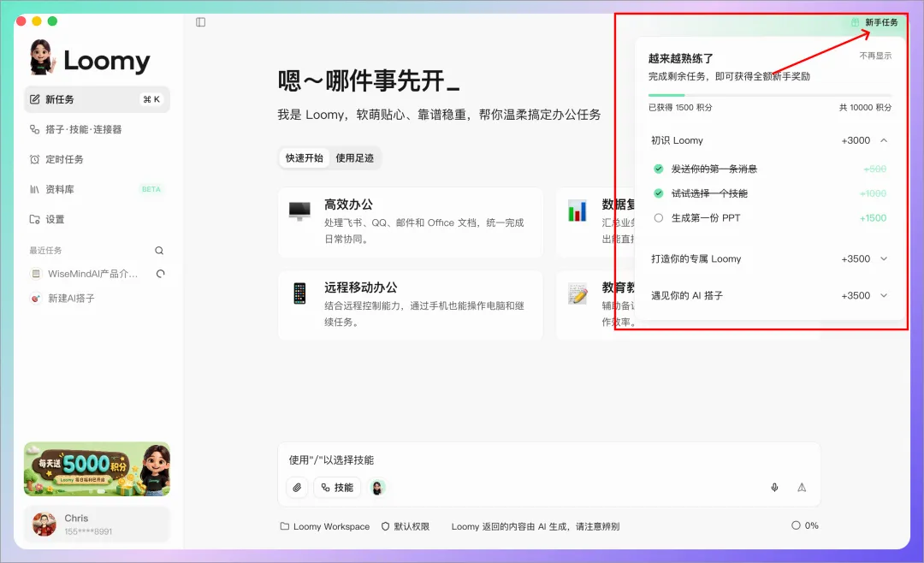Click the notepad pencil icon of education card
The width and height of the screenshot is (924, 563).
(577, 293)
